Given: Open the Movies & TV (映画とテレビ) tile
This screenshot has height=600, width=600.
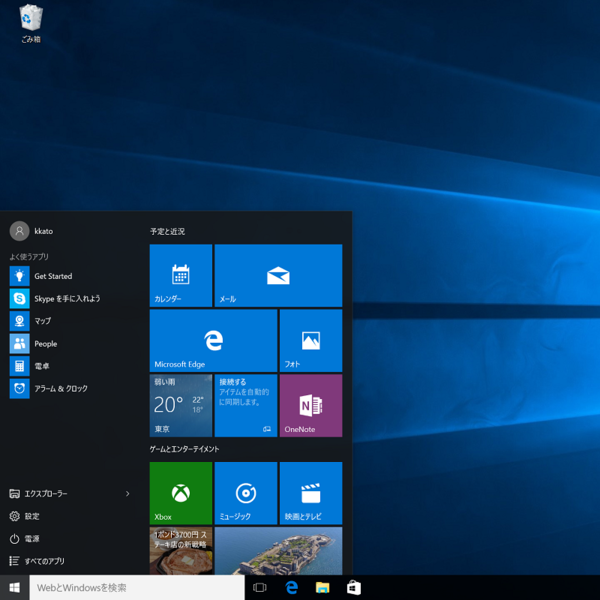Looking at the screenshot, I should pyautogui.click(x=310, y=492).
